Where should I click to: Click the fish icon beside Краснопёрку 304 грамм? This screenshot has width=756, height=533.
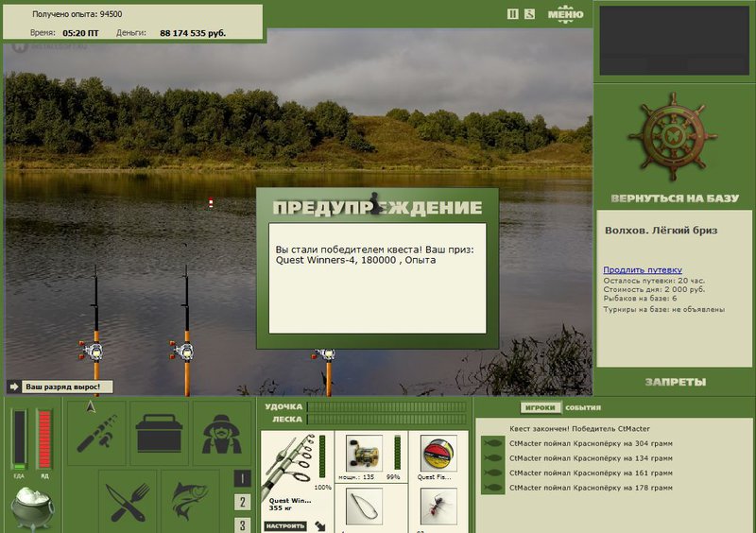tap(492, 443)
